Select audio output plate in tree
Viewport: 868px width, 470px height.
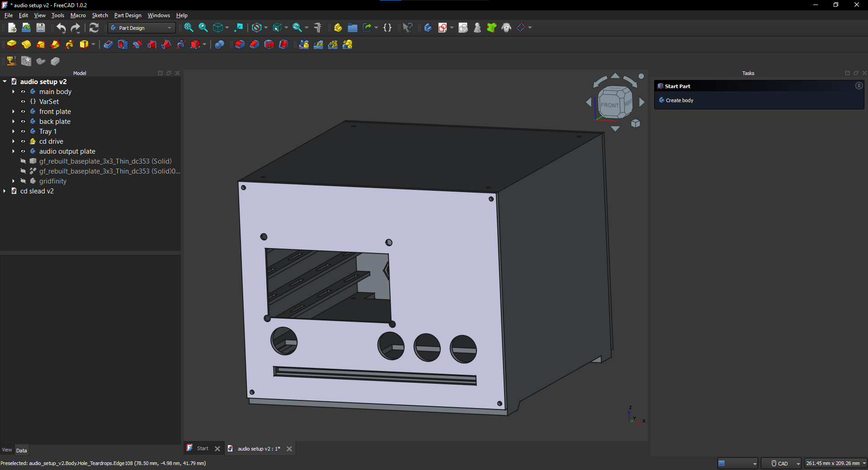67,151
